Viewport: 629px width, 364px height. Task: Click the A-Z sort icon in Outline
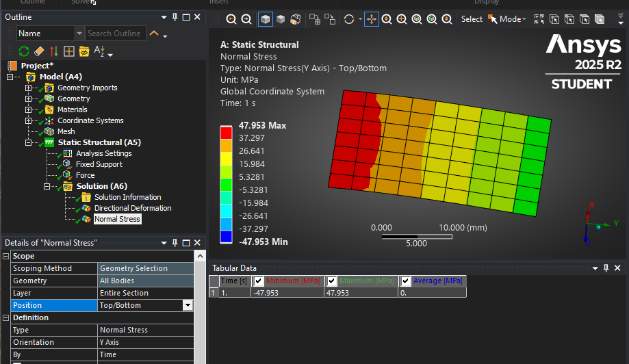pyautogui.click(x=99, y=51)
